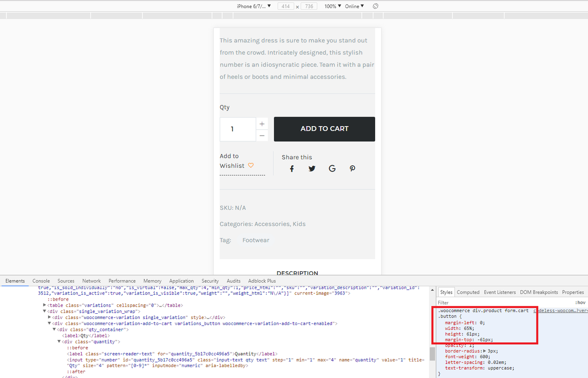Collapse the woocommerce-variation-add-to-cart div node
The height and width of the screenshot is (378, 588).
coord(50,324)
